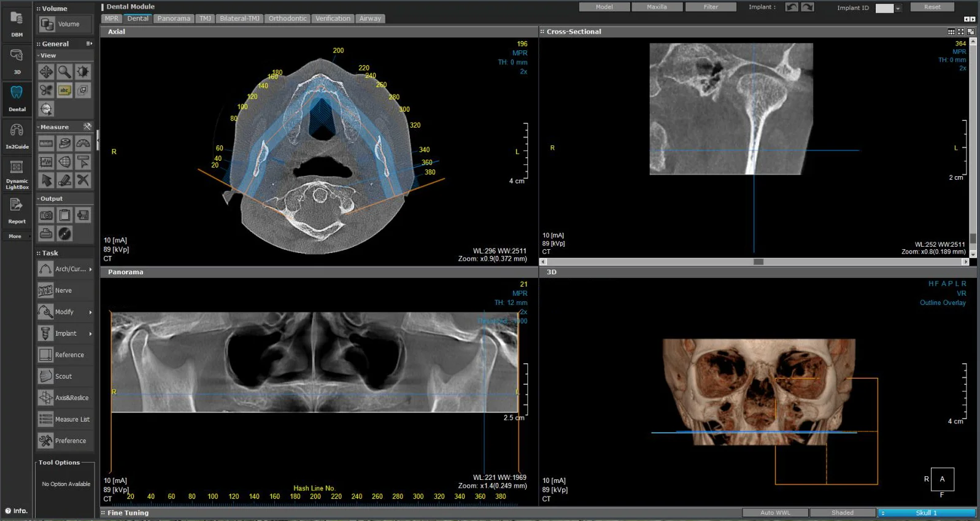Click the yellow 'abc' text overlay icon
The height and width of the screenshot is (521, 980).
[64, 90]
